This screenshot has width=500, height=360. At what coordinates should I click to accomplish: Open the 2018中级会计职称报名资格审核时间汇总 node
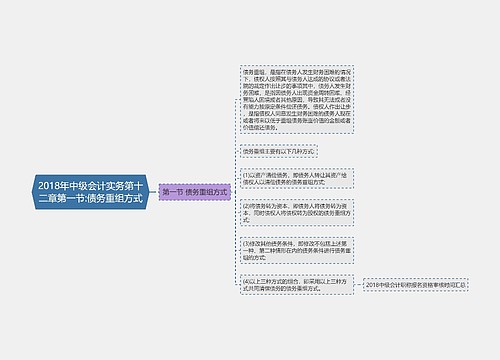(416, 285)
